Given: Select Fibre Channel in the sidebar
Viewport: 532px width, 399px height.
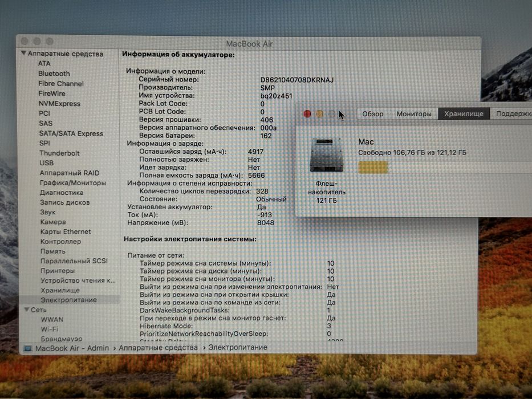Looking at the screenshot, I should click(x=61, y=83).
